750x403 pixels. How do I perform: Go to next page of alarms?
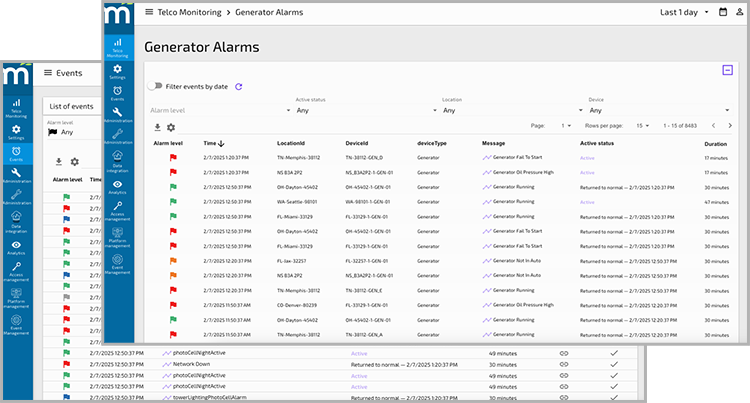730,126
